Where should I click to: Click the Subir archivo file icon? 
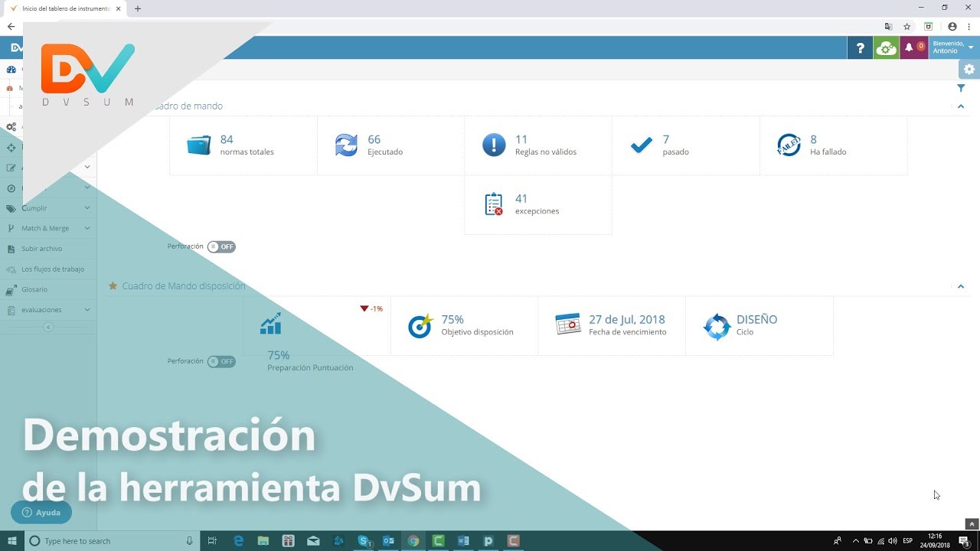point(11,249)
